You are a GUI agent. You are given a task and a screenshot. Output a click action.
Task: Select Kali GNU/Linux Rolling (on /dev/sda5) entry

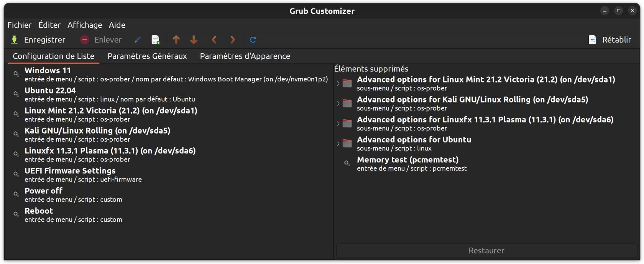click(x=97, y=130)
